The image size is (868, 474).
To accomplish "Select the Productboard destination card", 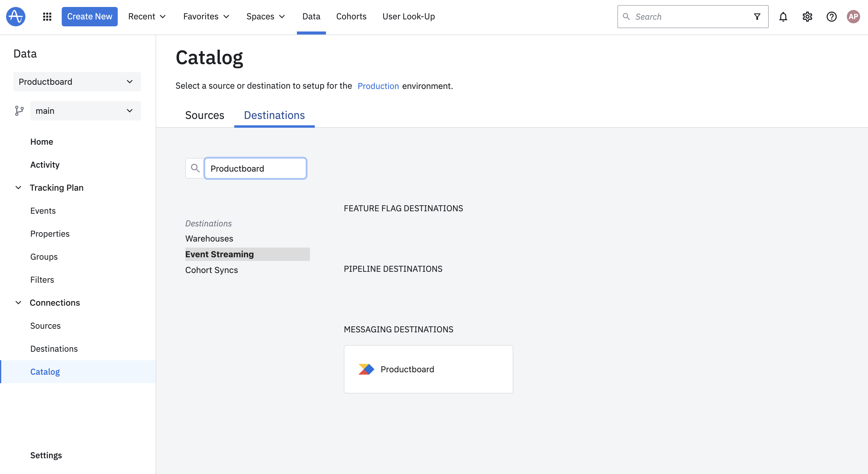I will [428, 369].
